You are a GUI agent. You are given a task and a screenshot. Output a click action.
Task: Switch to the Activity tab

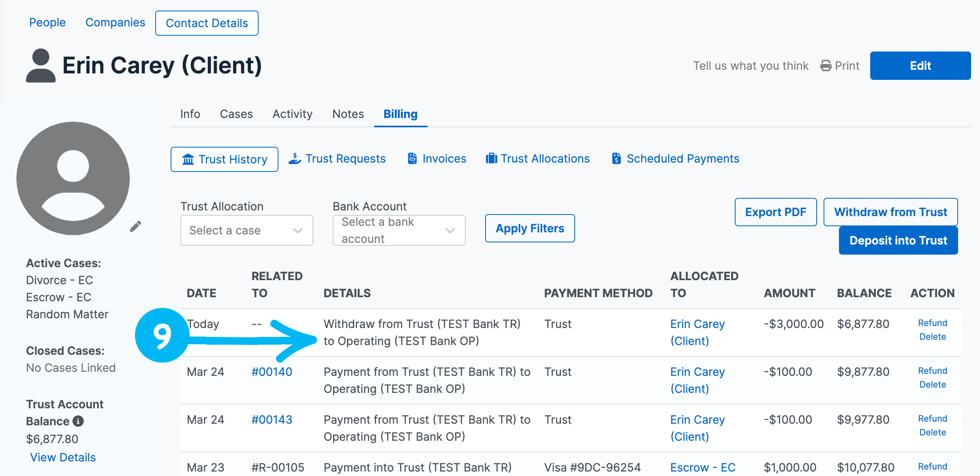292,114
